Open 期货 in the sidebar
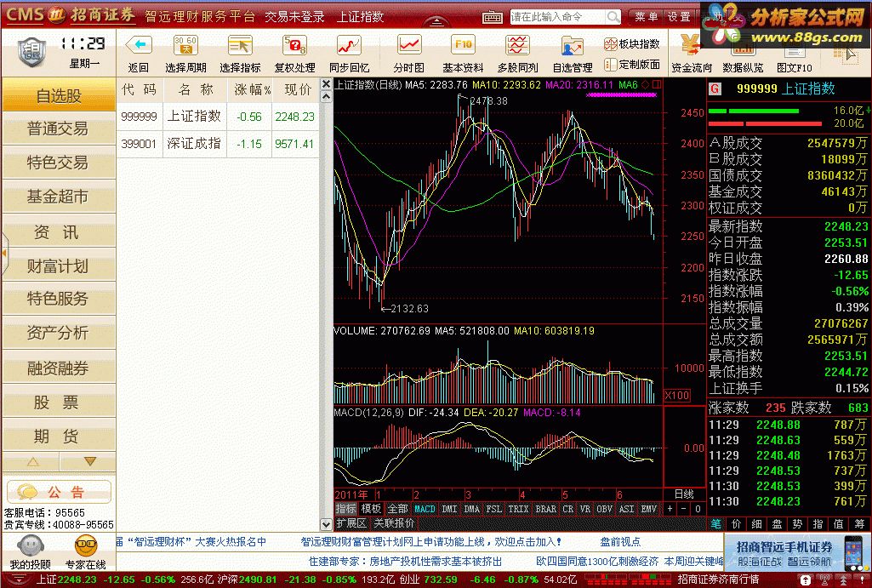The height and width of the screenshot is (588, 872). [x=59, y=436]
